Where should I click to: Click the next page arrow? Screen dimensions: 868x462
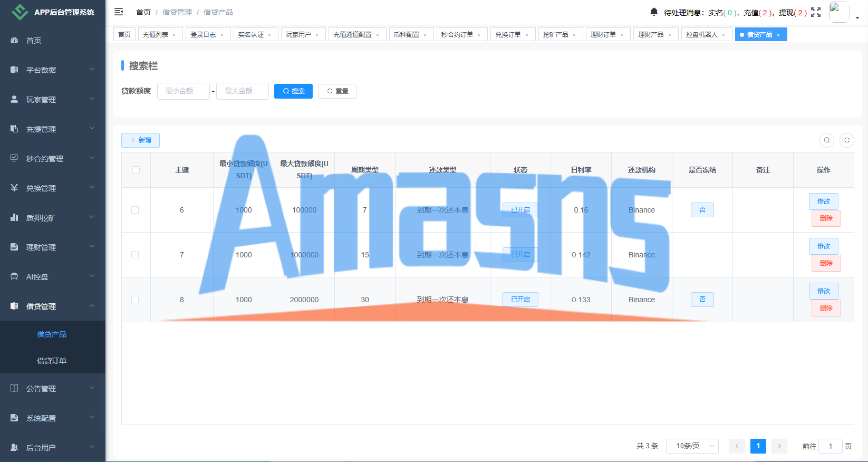point(779,446)
